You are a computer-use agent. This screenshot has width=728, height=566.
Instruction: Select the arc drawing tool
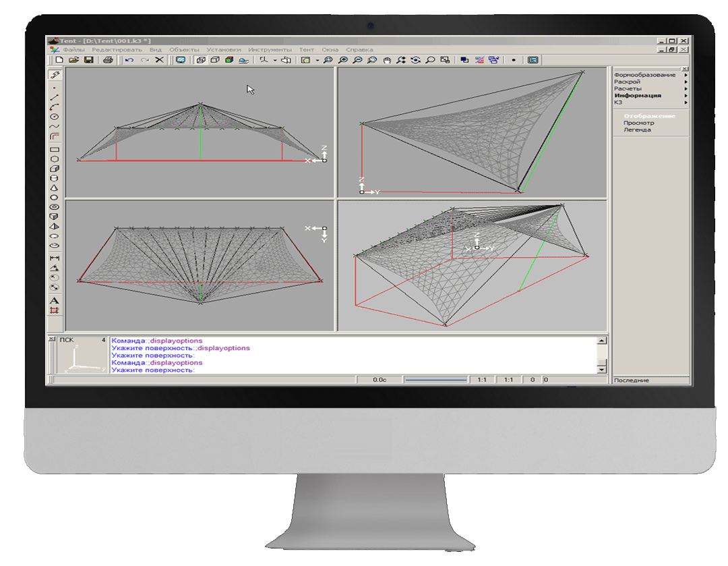55,107
